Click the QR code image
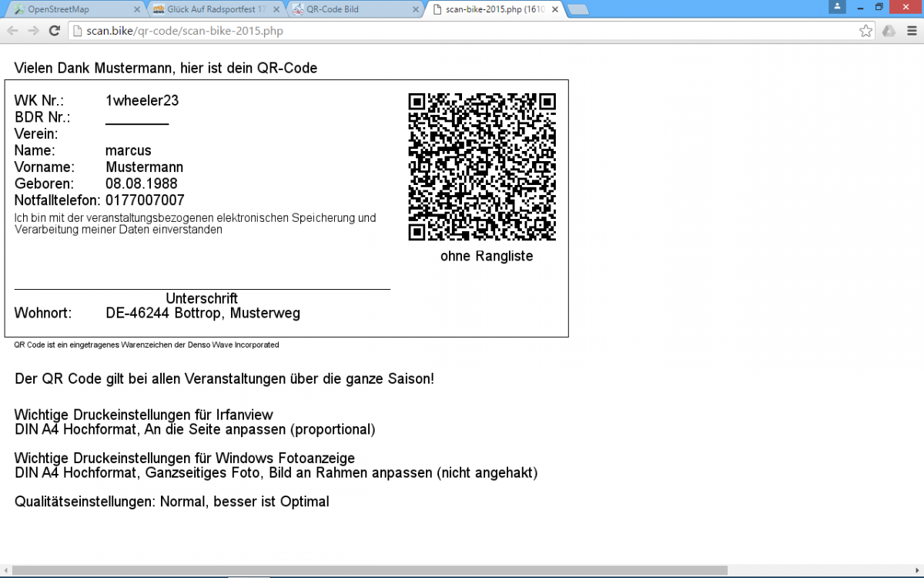This screenshot has width=924, height=578. click(x=482, y=166)
